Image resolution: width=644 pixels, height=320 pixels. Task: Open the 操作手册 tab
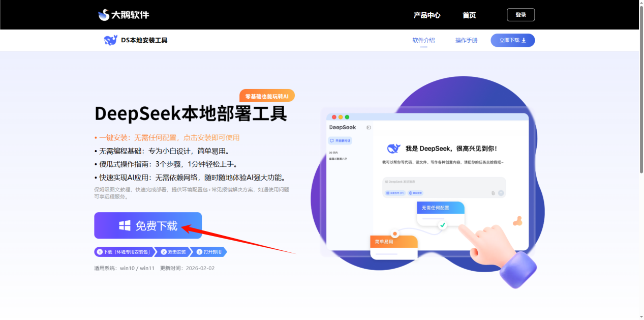click(466, 40)
